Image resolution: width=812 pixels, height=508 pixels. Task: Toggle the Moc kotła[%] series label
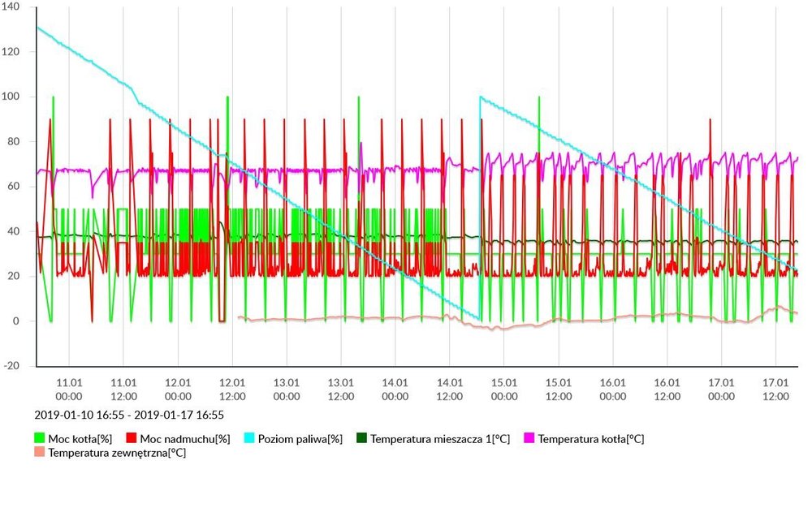coord(80,439)
